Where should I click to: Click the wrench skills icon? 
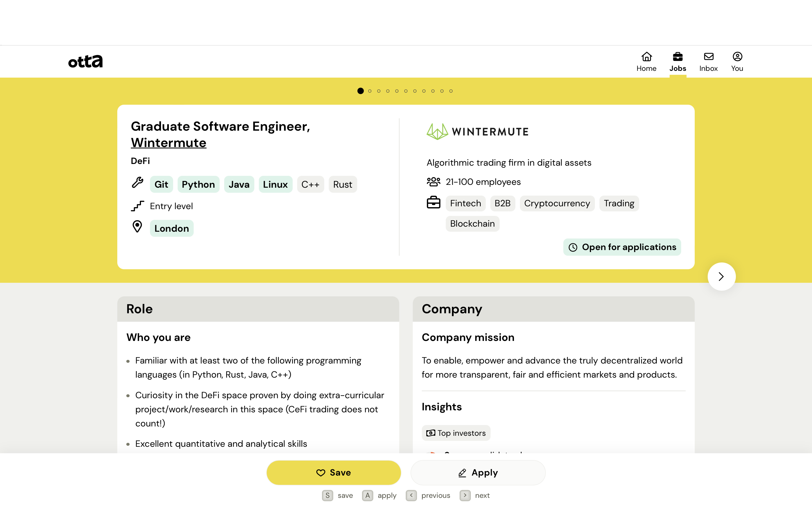coord(137,182)
